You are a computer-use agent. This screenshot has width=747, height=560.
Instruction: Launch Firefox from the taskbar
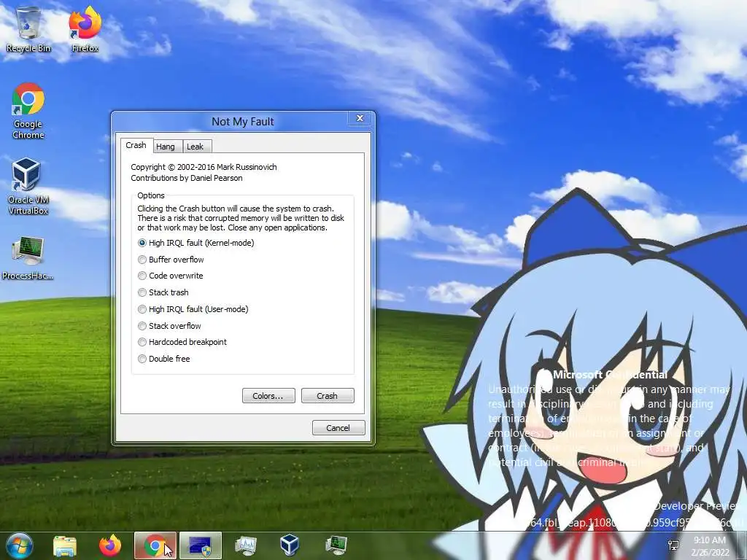click(110, 545)
